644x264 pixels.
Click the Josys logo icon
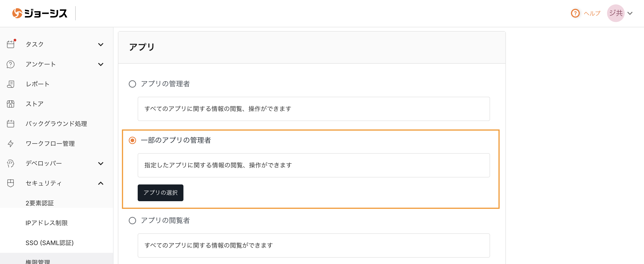tap(17, 13)
